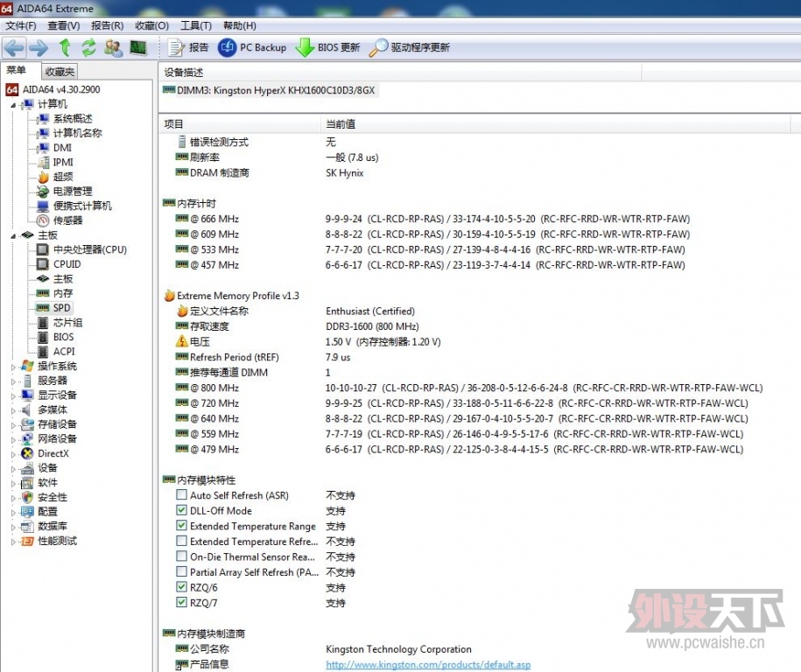Click the 芯片组 chipset icon
The width and height of the screenshot is (801, 672).
44,323
